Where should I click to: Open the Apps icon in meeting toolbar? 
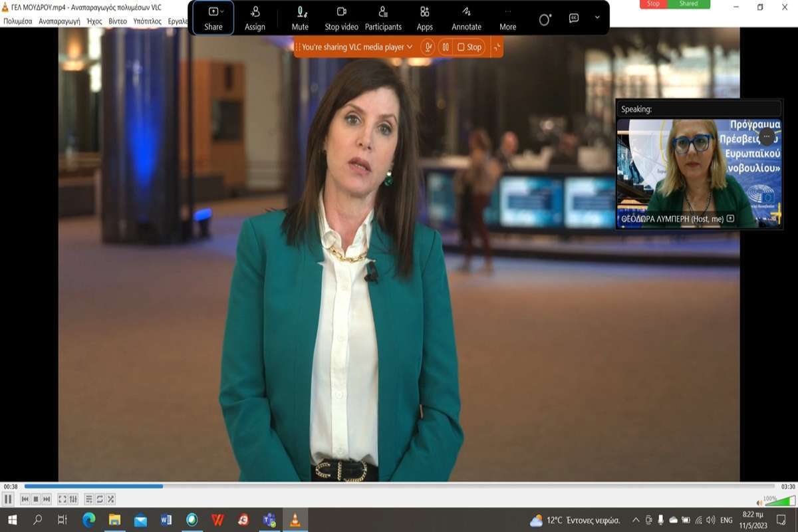(424, 18)
